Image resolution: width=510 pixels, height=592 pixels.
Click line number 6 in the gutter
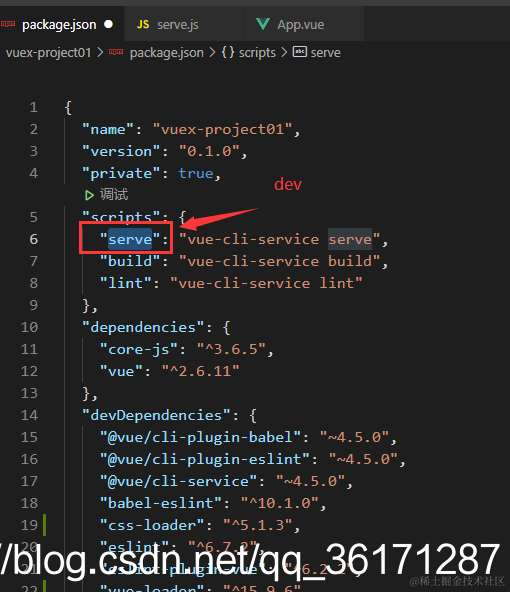click(34, 239)
